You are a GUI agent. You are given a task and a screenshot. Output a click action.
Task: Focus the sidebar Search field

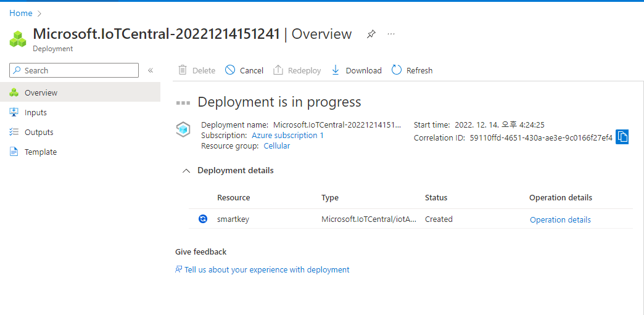tap(74, 70)
